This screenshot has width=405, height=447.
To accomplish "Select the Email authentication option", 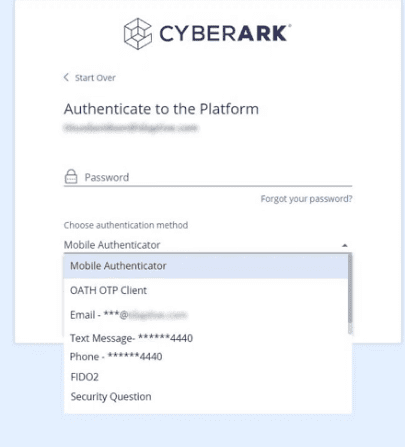I will (x=206, y=315).
